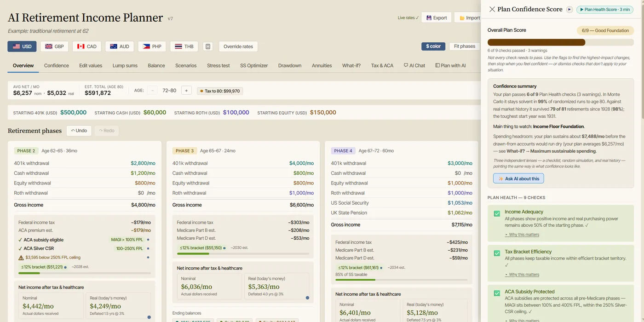Click Phase 3 Roth withdrawal $1,000/mo value

tap(301, 193)
